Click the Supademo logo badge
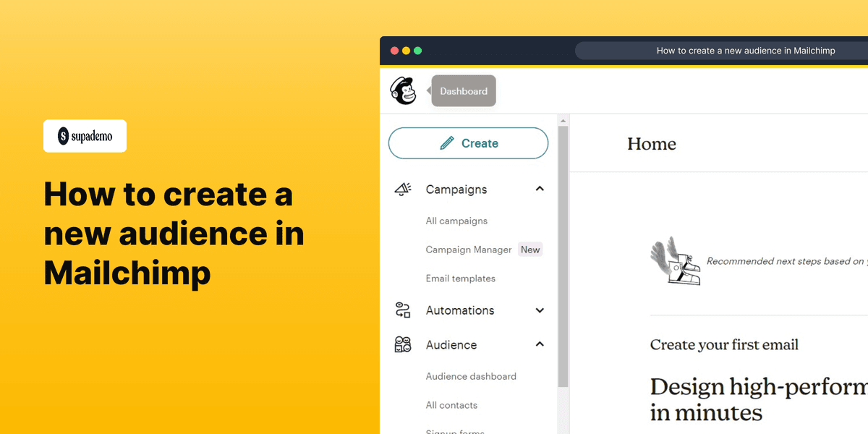Image resolution: width=868 pixels, height=434 pixels. (85, 135)
